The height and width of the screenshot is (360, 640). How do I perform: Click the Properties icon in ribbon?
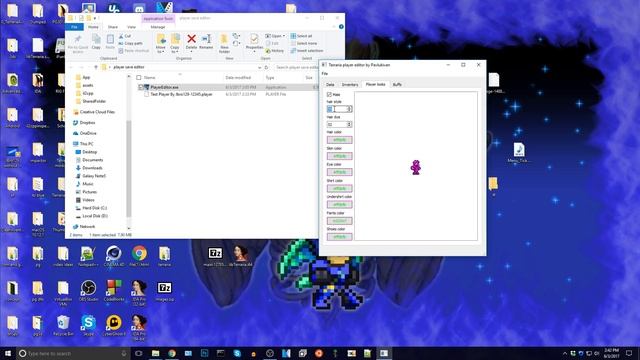(254, 39)
